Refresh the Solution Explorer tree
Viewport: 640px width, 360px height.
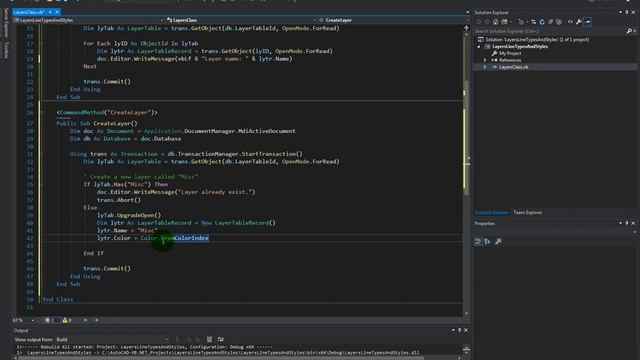[x=542, y=22]
